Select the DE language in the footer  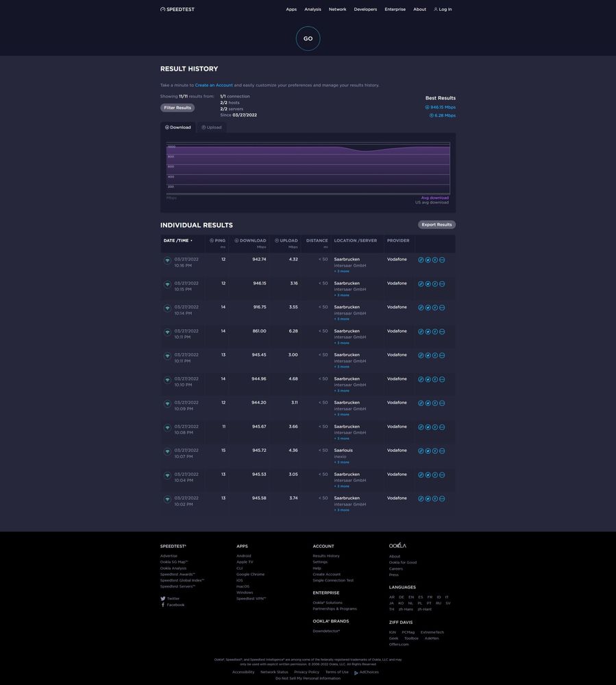click(402, 597)
